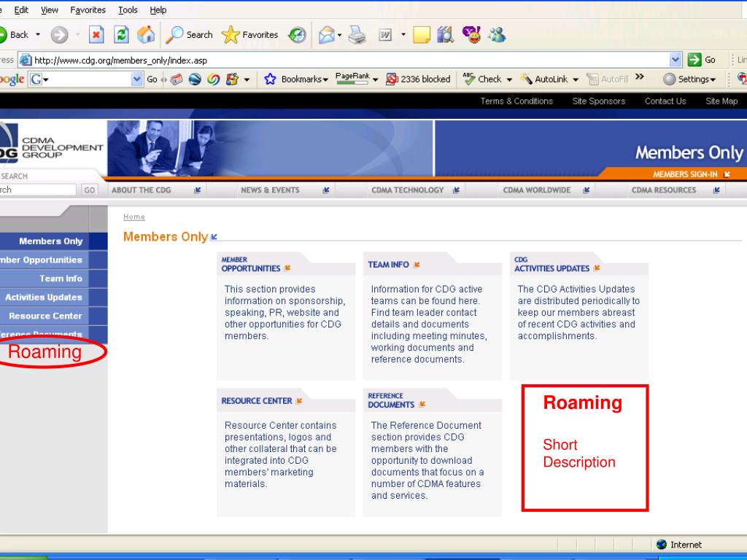This screenshot has height=560, width=747.
Task: Open the View menu
Action: point(50,10)
